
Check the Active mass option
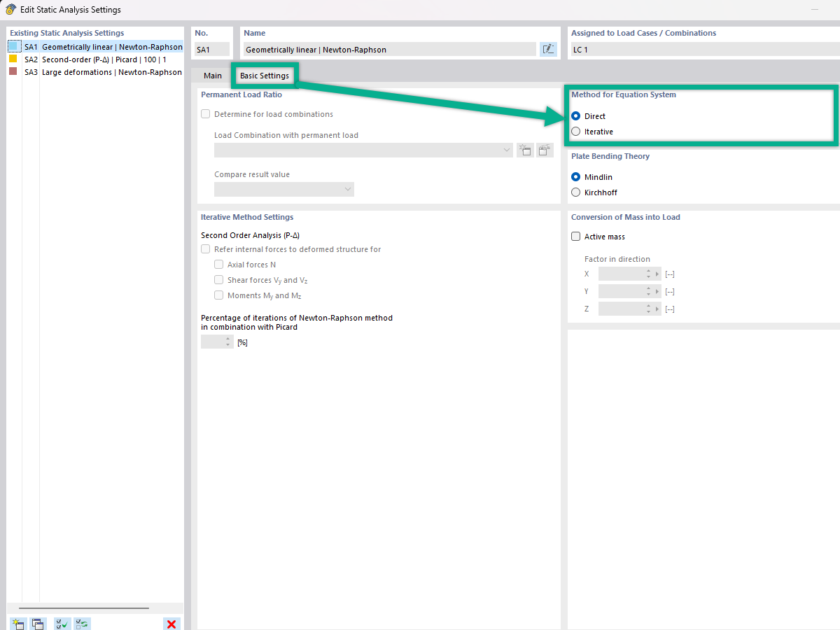coord(575,236)
